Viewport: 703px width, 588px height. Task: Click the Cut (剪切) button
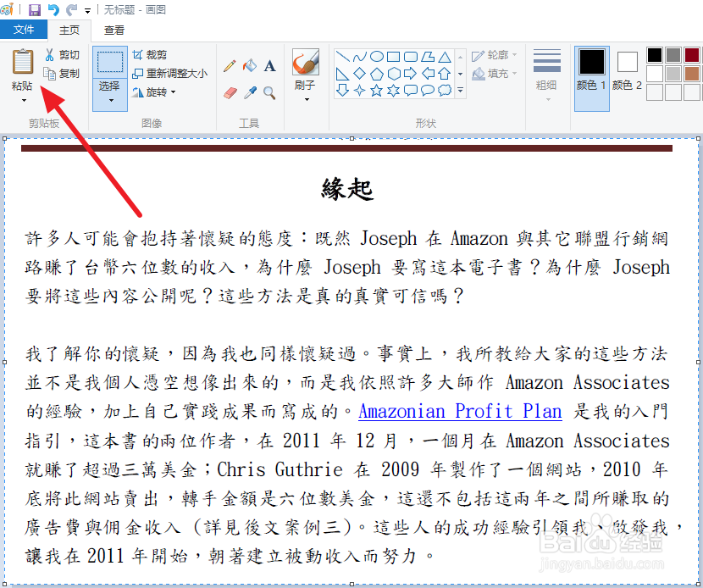[62, 55]
